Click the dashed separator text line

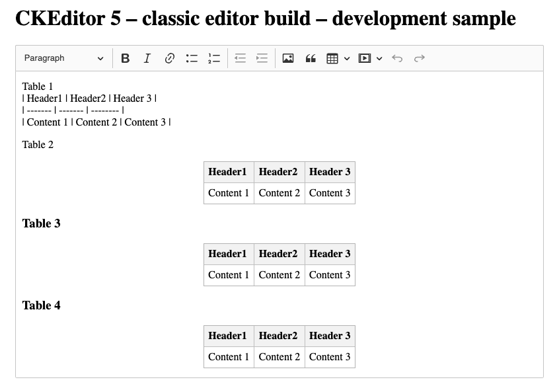pyautogui.click(x=73, y=110)
